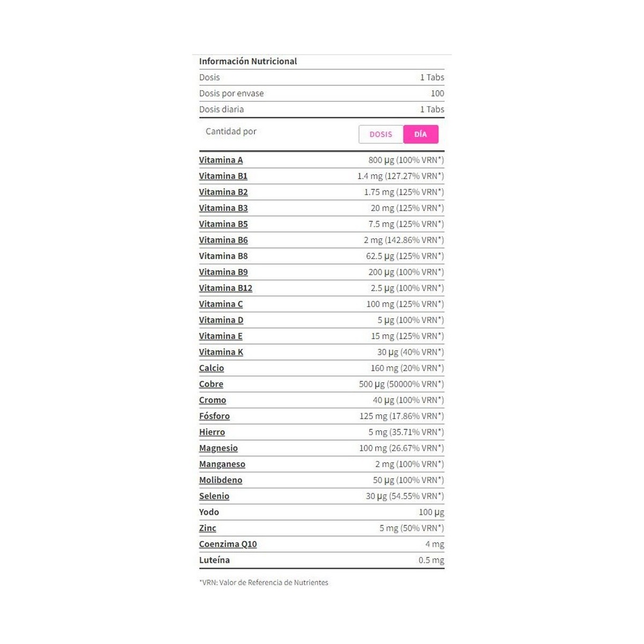The width and height of the screenshot is (644, 644).
Task: Open the Hierro nutrient link
Action: click(x=212, y=433)
